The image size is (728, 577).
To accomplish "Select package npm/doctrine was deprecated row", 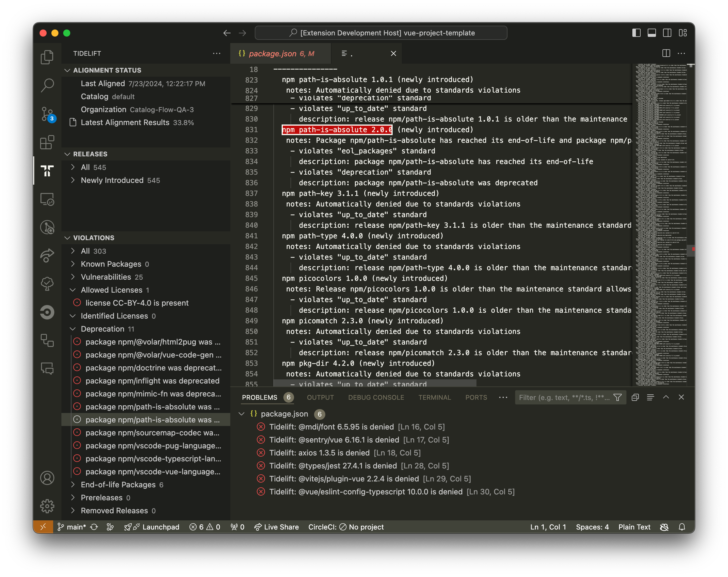I will (146, 368).
